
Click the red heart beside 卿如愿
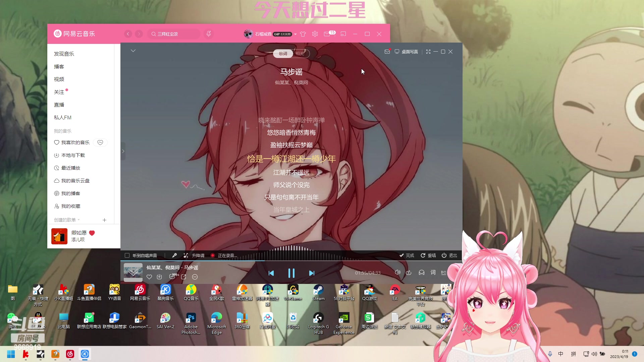tap(92, 233)
